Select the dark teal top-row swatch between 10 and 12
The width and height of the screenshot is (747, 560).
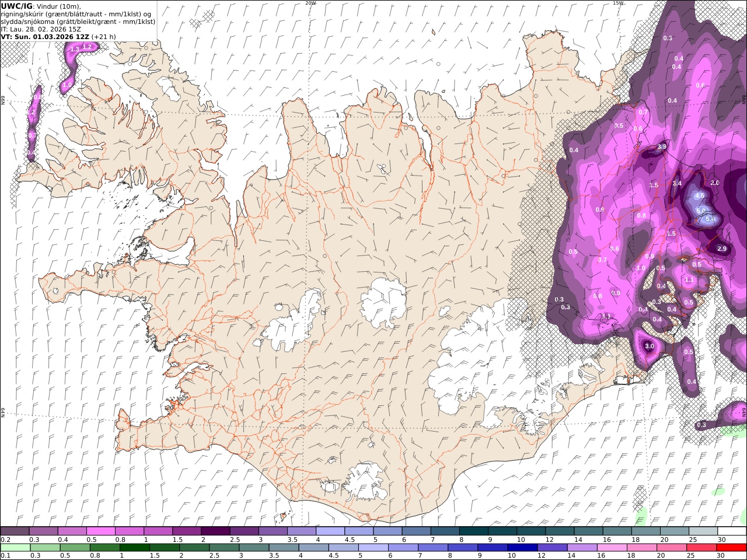[531, 531]
